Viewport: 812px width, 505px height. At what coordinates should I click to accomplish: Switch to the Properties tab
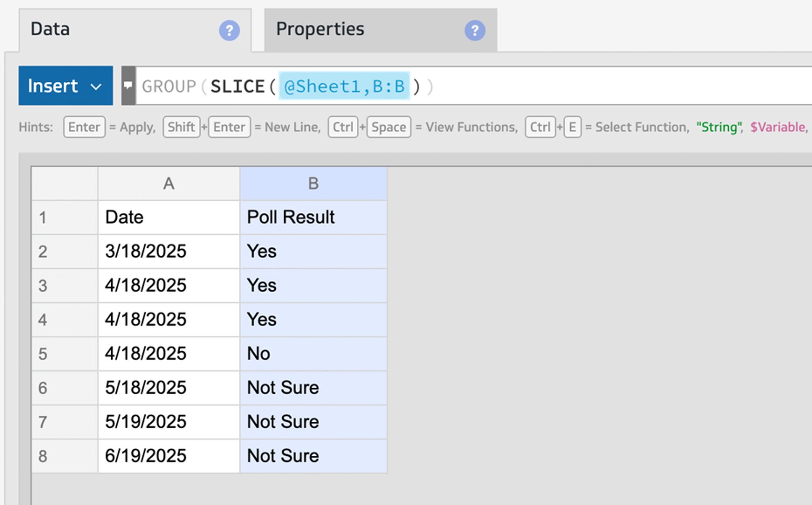pyautogui.click(x=320, y=29)
